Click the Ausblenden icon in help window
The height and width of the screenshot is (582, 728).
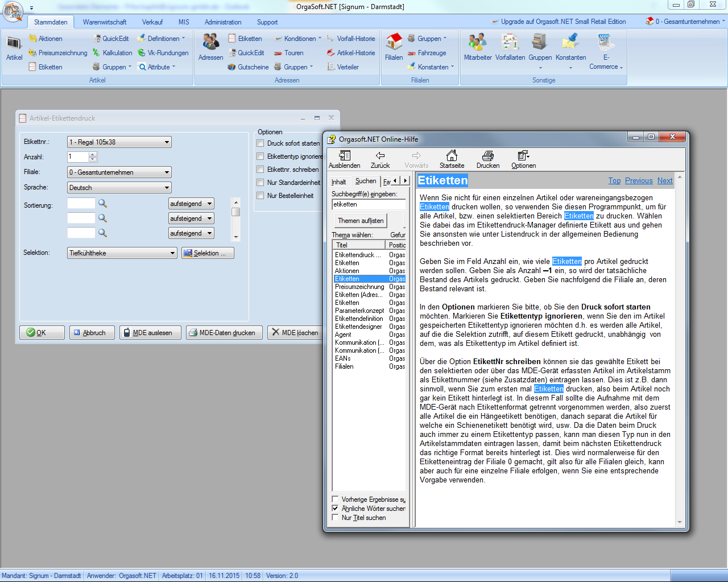[344, 156]
